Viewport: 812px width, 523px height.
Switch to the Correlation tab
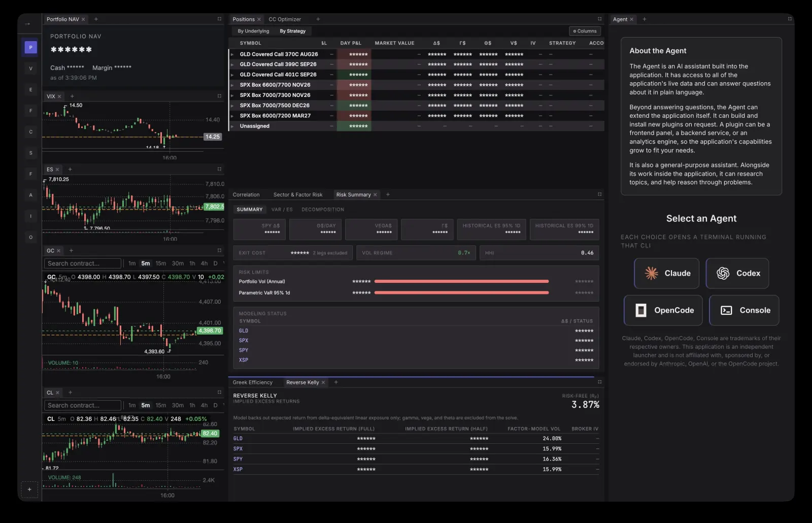click(246, 194)
